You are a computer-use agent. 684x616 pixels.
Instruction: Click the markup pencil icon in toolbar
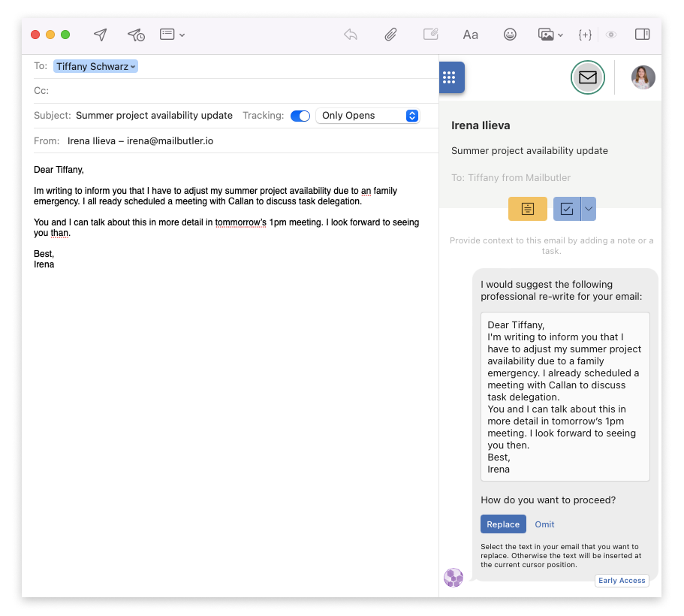(x=430, y=34)
